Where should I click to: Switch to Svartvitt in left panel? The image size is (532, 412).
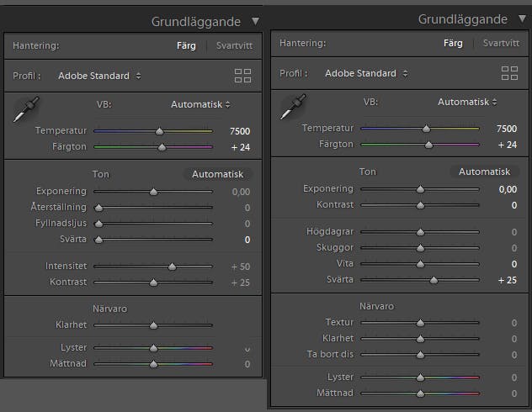[234, 45]
